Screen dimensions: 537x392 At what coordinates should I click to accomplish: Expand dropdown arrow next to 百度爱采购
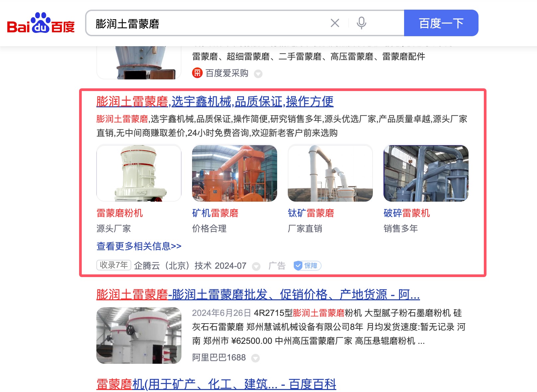click(258, 74)
